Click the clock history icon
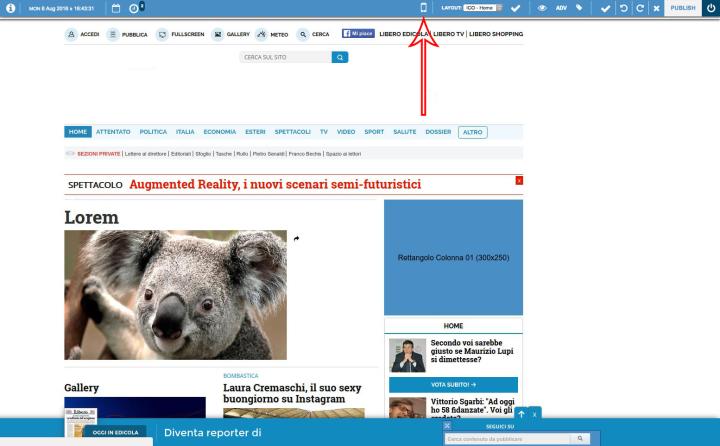Image resolution: width=720 pixels, height=446 pixels. tap(134, 8)
